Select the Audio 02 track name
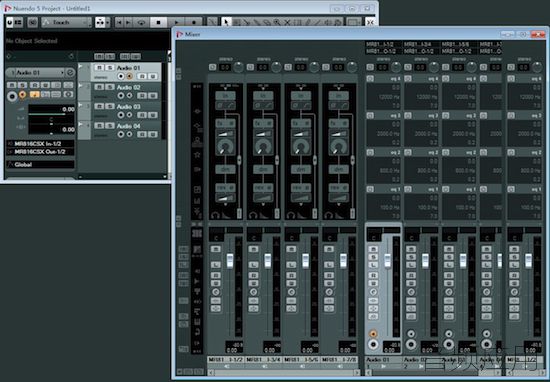 pyautogui.click(x=128, y=87)
